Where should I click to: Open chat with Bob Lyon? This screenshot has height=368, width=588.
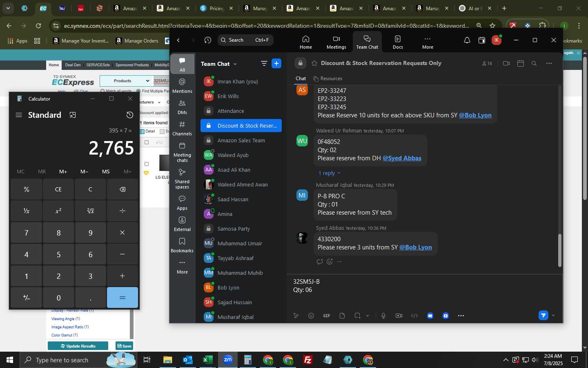[241, 287]
